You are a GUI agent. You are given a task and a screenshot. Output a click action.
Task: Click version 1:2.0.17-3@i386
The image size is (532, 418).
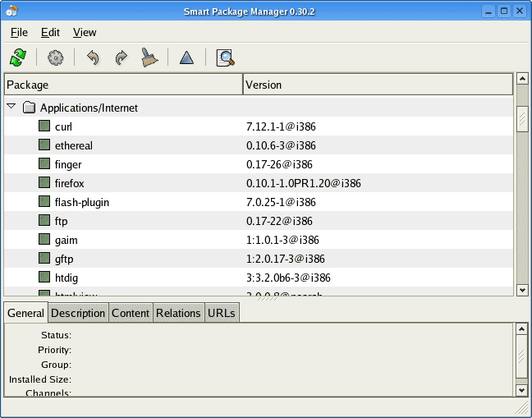[x=286, y=260]
